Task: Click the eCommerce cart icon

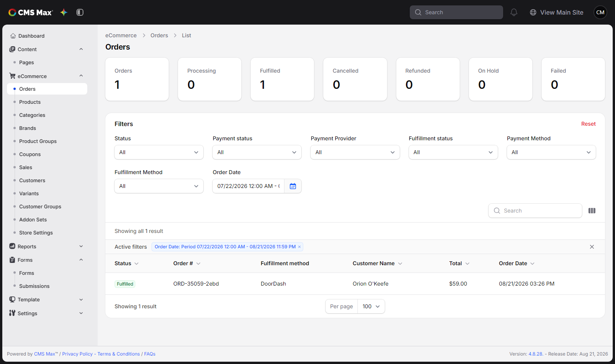Action: click(x=12, y=76)
